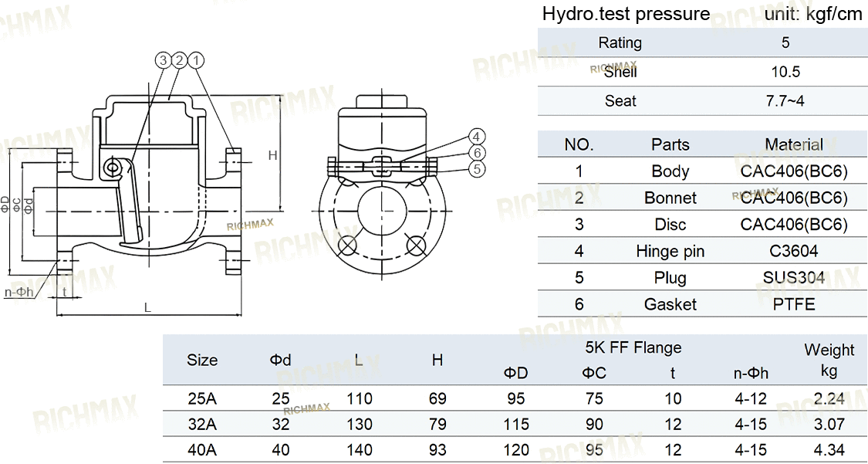This screenshot has width=868, height=464.
Task: Select the Material column header
Action: (794, 144)
